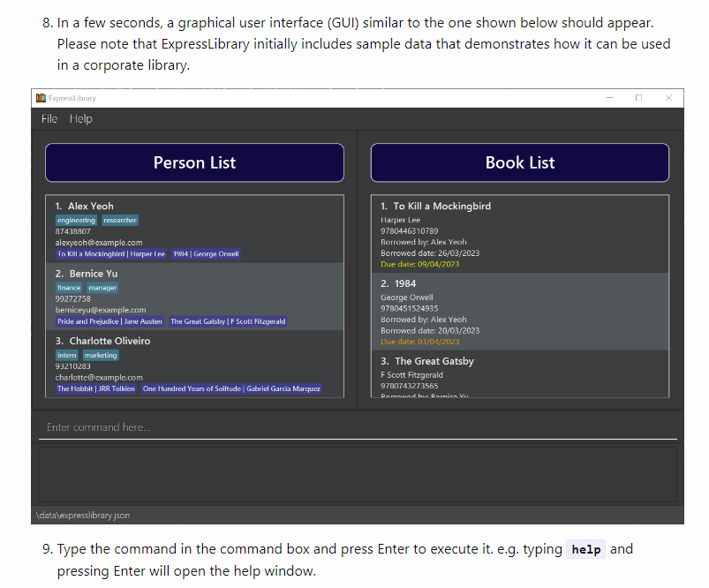Click The Hobbit | JRR Tolkien tag

click(x=96, y=388)
